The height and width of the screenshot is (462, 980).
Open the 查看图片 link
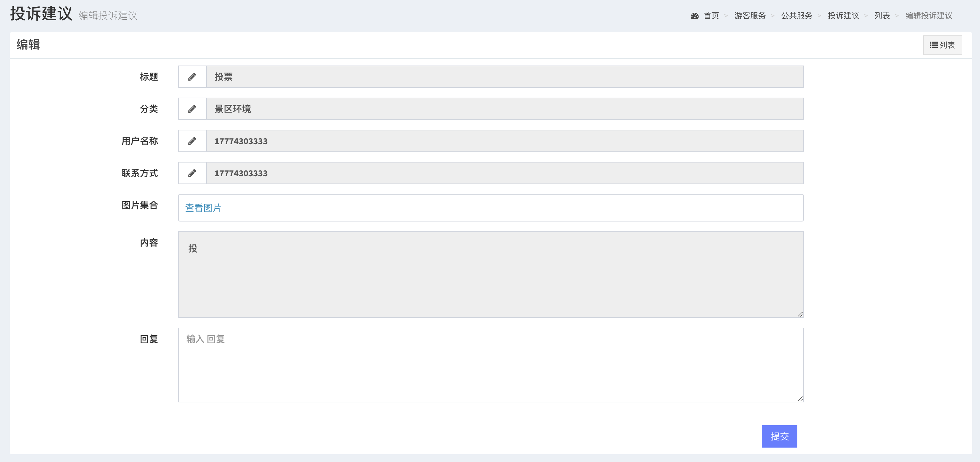coord(203,208)
